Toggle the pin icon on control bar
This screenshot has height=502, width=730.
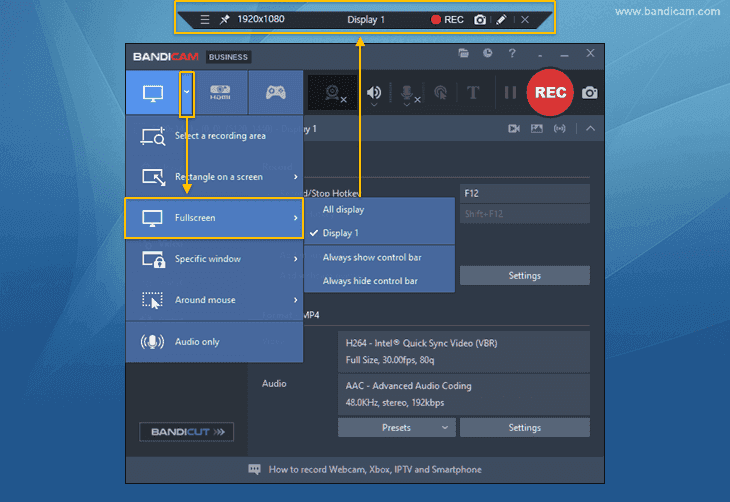(224, 20)
